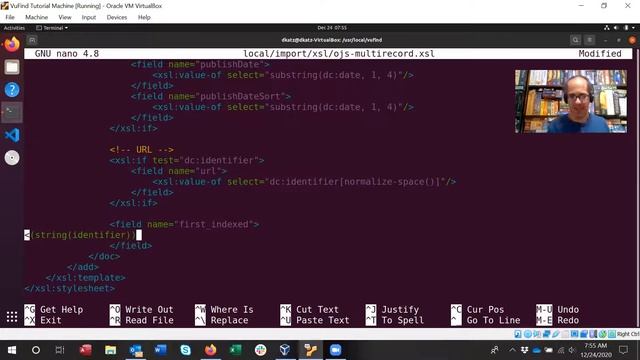Open Slack from Windows taskbar

(x=260, y=350)
